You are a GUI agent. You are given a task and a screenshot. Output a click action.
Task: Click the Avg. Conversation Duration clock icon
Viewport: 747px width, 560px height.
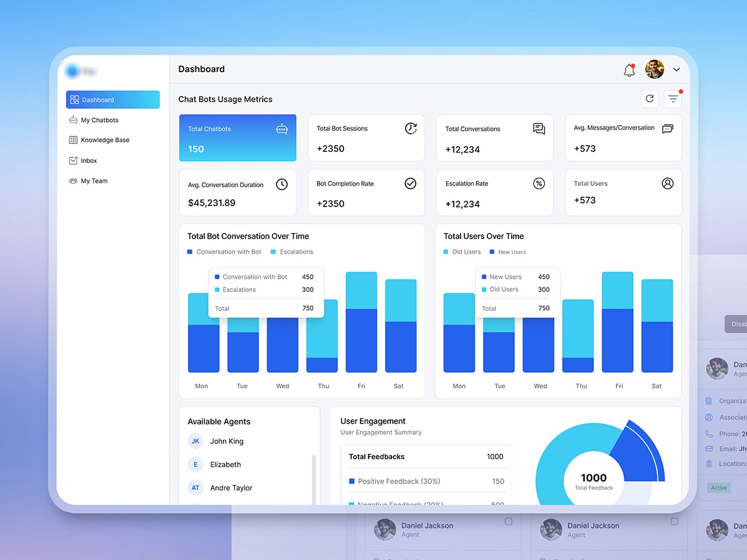coord(282,184)
